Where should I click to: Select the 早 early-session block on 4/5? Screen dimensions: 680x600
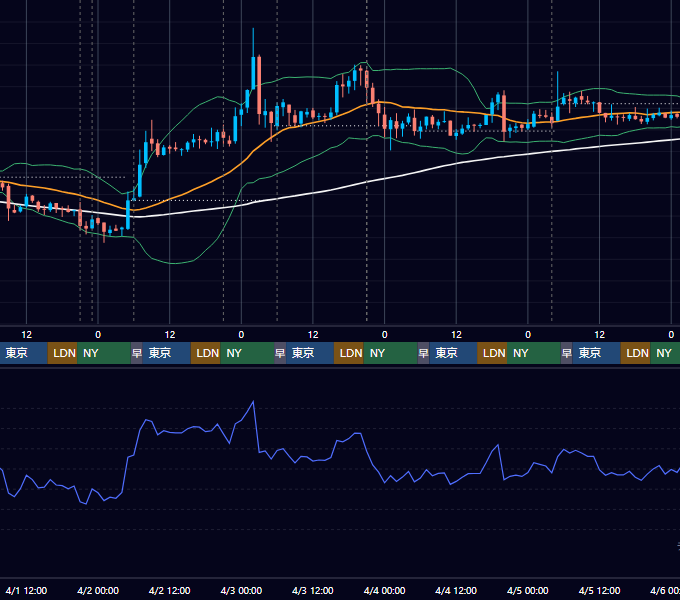tap(566, 353)
